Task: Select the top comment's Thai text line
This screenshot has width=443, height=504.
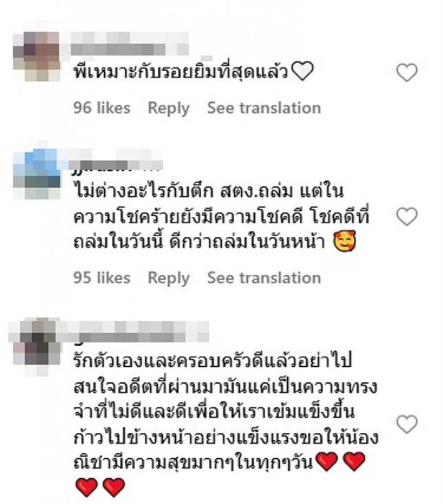Action: click(193, 71)
